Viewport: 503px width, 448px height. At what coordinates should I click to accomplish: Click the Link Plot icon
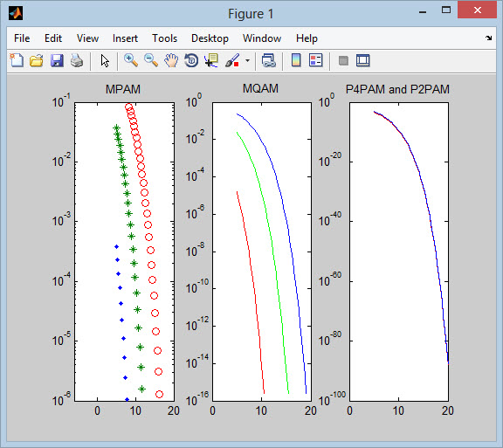(x=269, y=60)
